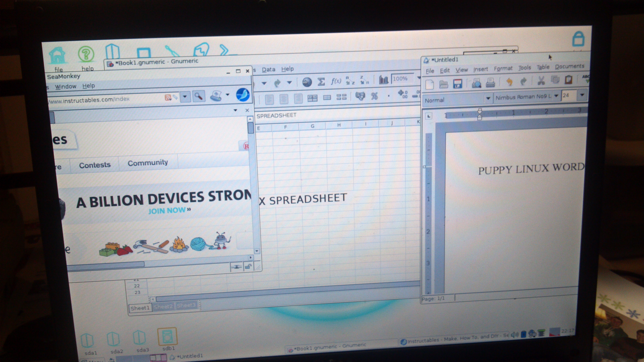Click the New document icon in the word processor

tap(429, 85)
